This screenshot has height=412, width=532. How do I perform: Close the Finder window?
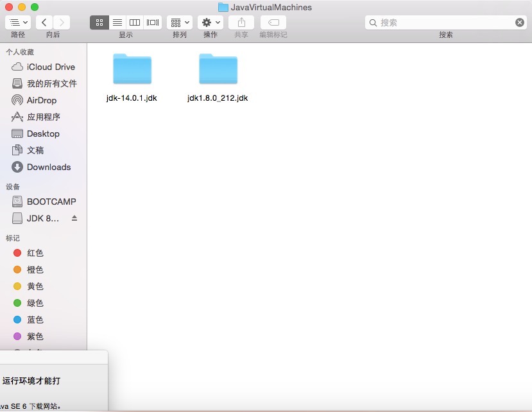(x=9, y=7)
